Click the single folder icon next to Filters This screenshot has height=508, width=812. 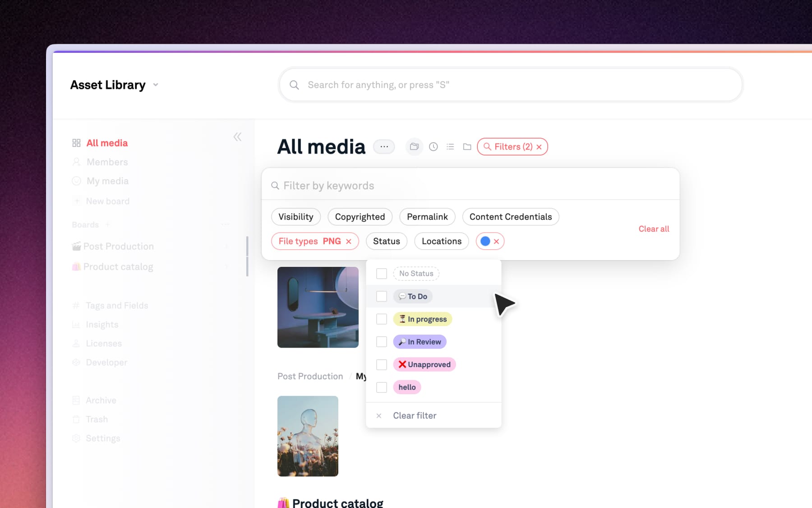[x=467, y=147]
